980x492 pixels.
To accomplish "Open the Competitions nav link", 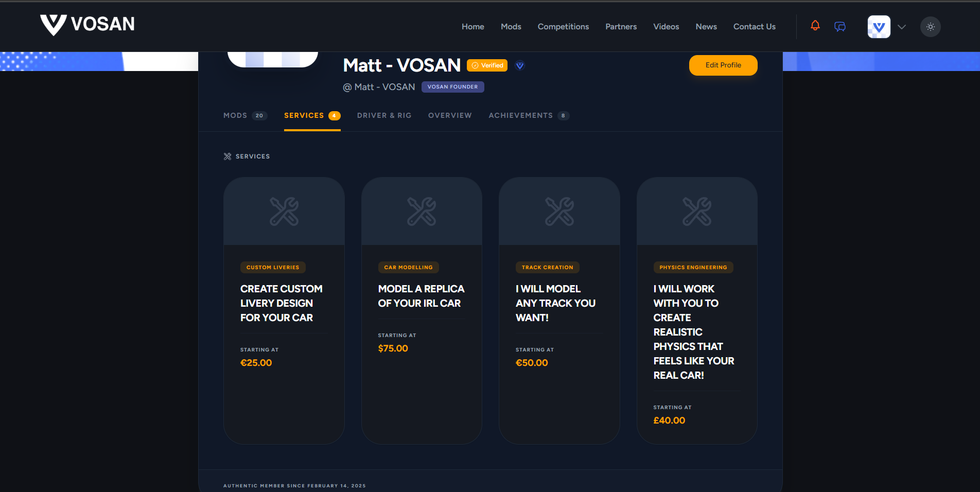I will (563, 27).
